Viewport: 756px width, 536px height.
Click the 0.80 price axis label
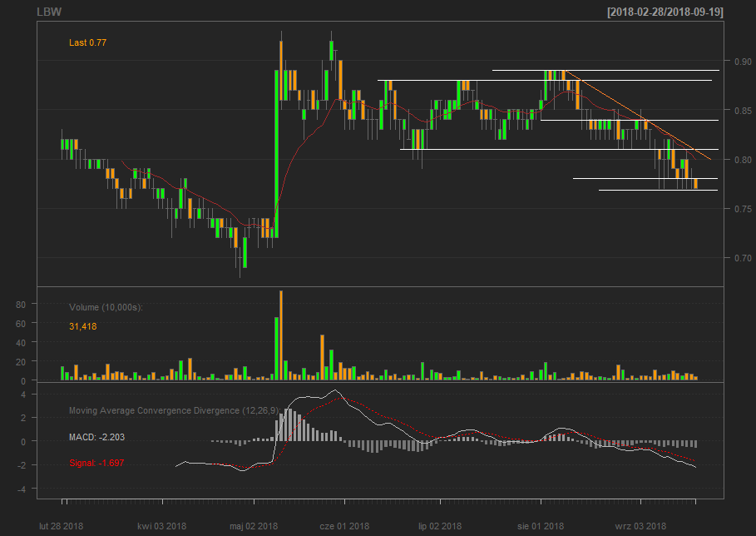pyautogui.click(x=743, y=160)
